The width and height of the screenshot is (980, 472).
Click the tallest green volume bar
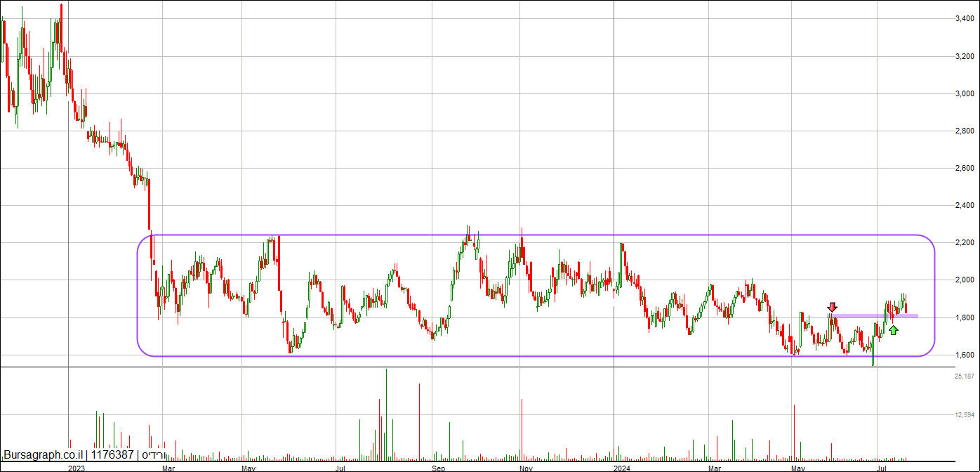coord(386,415)
